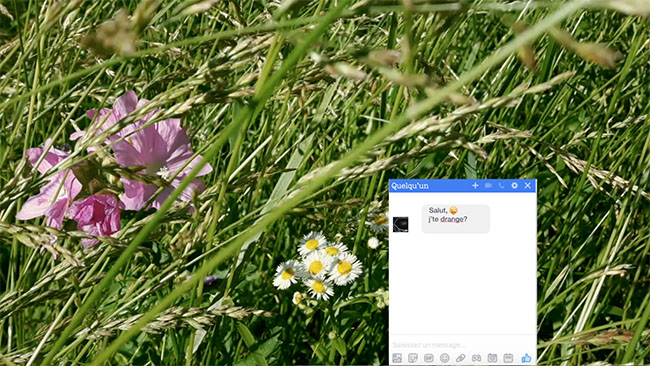Add a person to the chat with the plus icon

coord(475,186)
